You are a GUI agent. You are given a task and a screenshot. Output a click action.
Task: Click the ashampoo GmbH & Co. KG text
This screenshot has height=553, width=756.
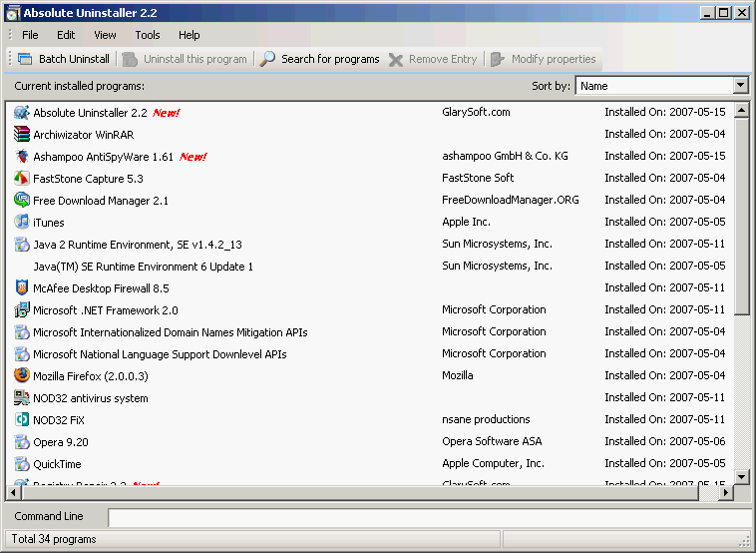click(505, 156)
